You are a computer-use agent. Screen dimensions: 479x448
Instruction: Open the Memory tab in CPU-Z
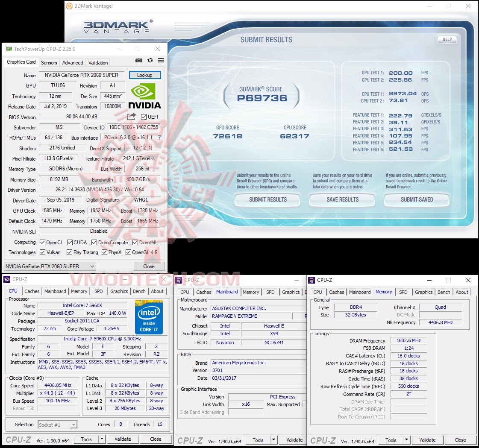tap(79, 291)
